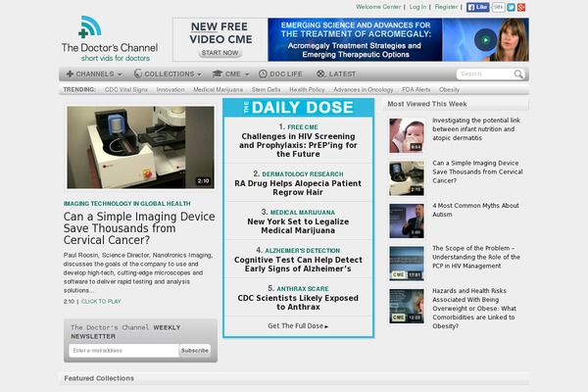Open CDC Scientists Anthrax article
588x392 pixels.
[x=298, y=303]
